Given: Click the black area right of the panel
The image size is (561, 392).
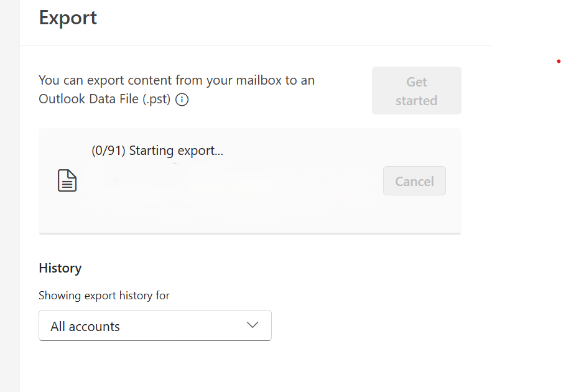Looking at the screenshot, I should pyautogui.click(x=526, y=218).
